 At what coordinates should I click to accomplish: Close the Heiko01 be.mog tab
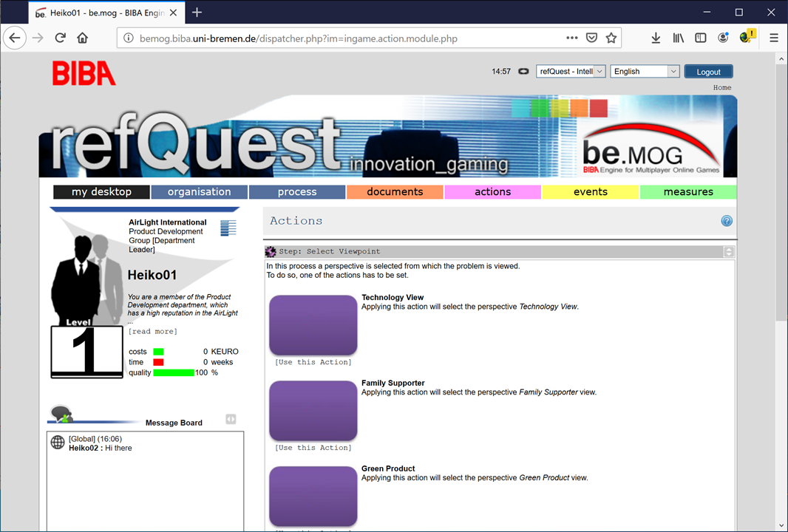[x=174, y=13]
